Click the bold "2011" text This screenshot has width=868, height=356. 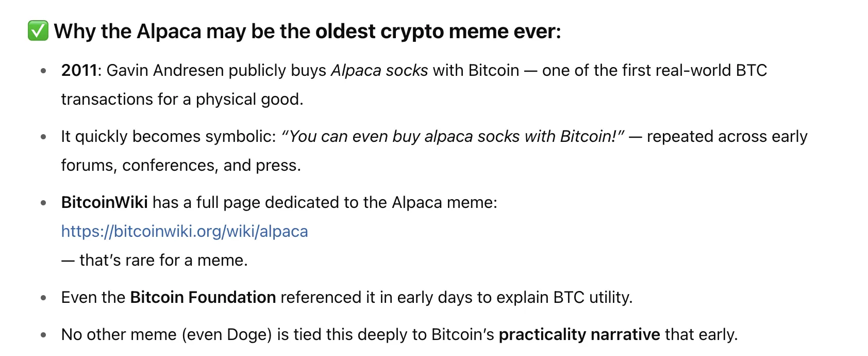point(79,70)
